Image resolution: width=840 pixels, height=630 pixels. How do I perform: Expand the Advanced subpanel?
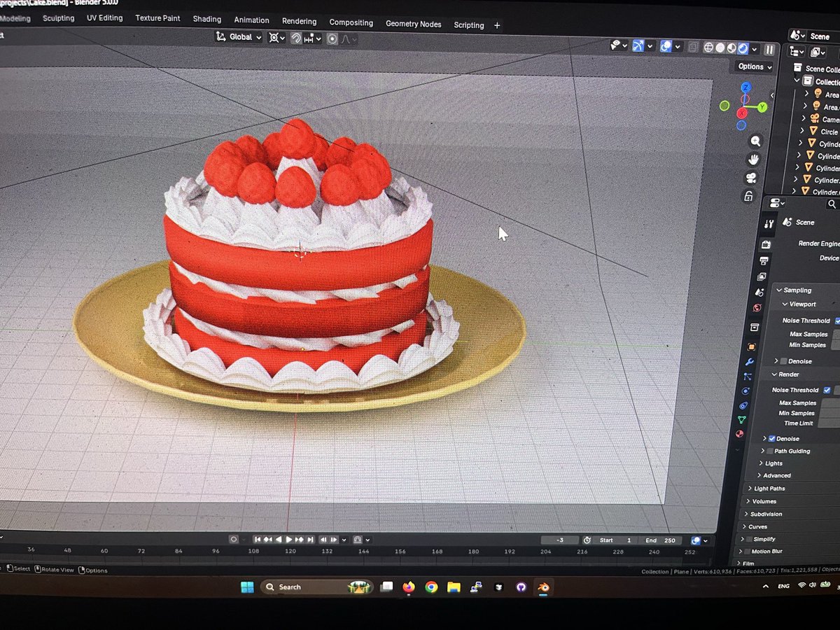coord(758,475)
